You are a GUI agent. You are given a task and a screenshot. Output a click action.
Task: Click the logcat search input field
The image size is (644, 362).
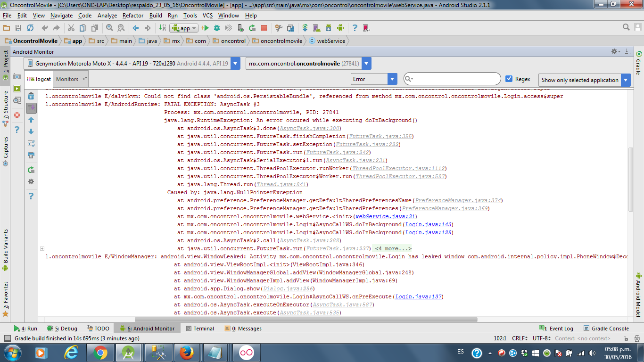tap(452, 79)
